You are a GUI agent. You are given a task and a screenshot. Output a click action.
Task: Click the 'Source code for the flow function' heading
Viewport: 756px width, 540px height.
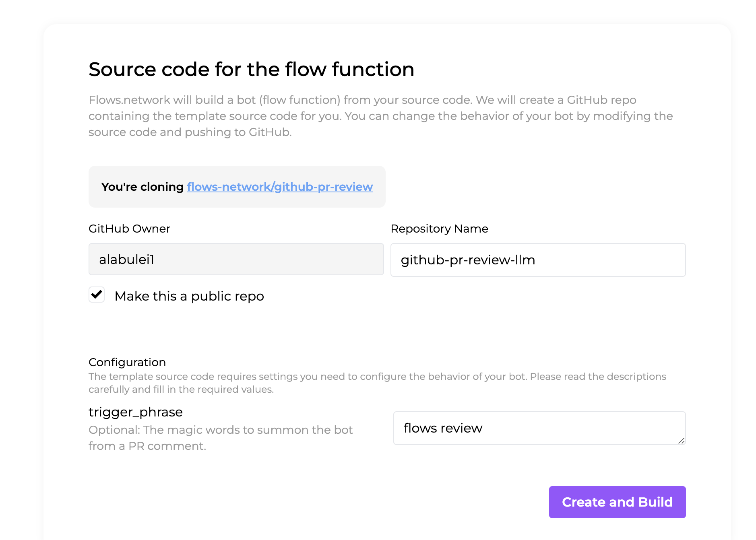click(252, 69)
